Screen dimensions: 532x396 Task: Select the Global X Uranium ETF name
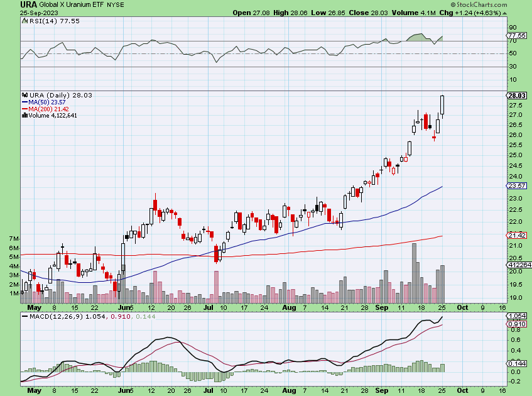click(x=72, y=5)
